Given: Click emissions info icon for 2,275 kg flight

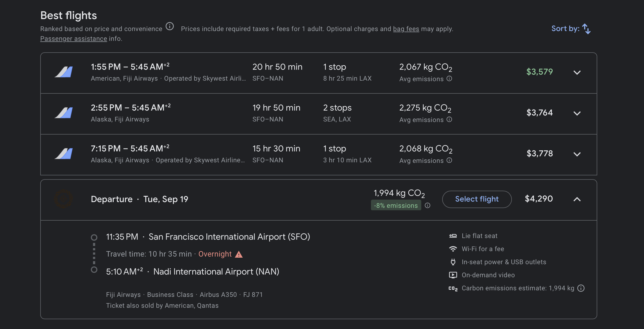Looking at the screenshot, I should (449, 120).
